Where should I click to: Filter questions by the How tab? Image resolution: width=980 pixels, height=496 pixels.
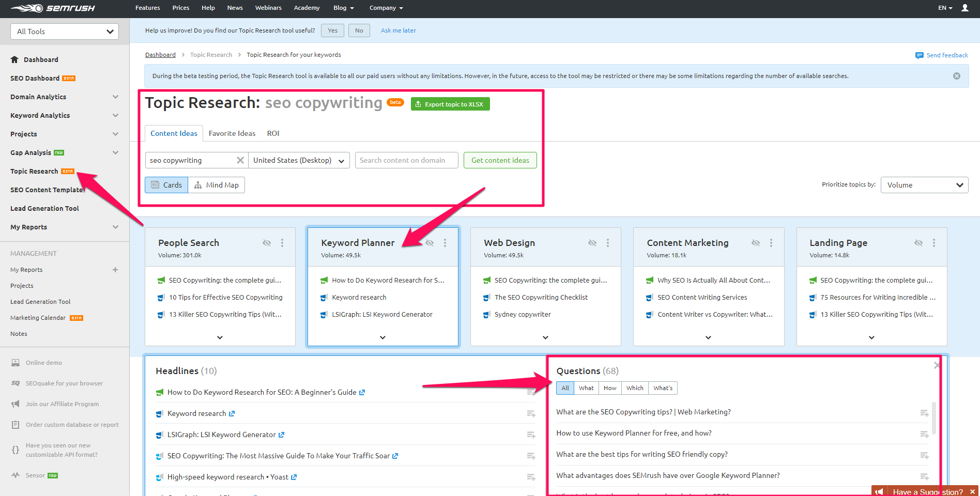tap(610, 388)
